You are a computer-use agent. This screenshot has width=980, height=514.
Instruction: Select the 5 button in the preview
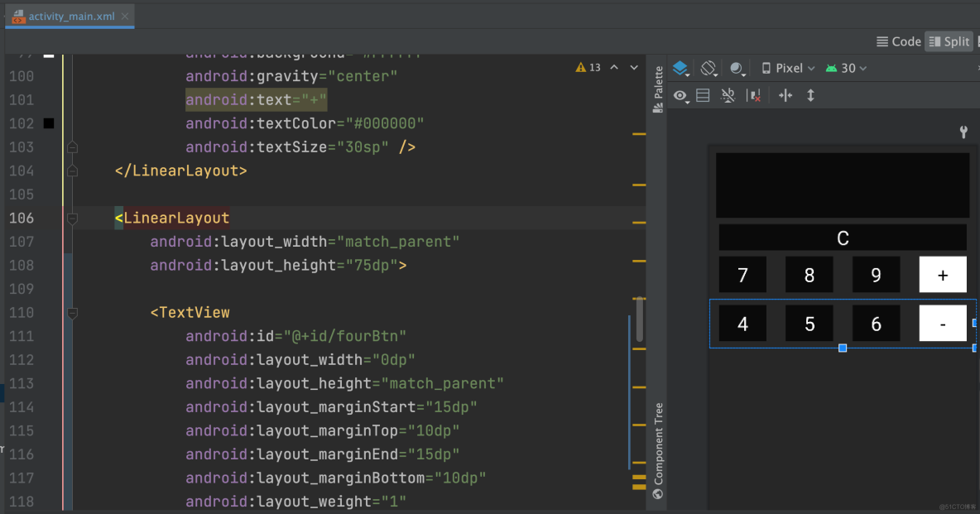pyautogui.click(x=809, y=324)
